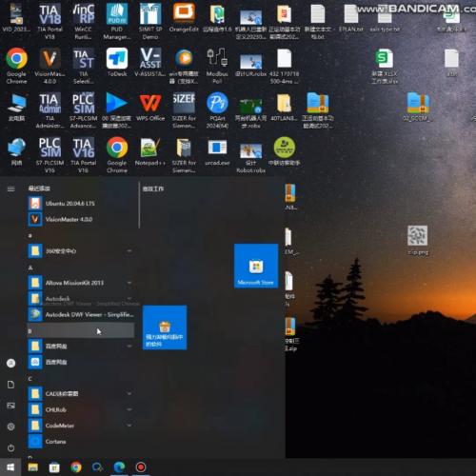The image size is (476, 476).
Task: Expand the CodeMeter folder in the Start list
Action: coord(81,426)
